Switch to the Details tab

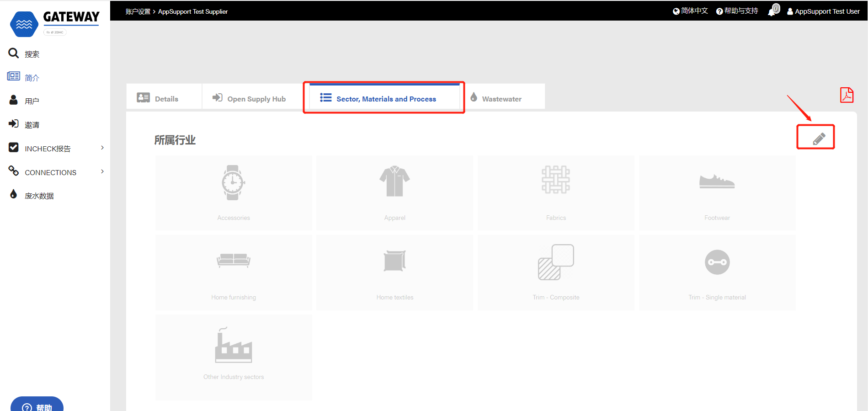(x=158, y=99)
